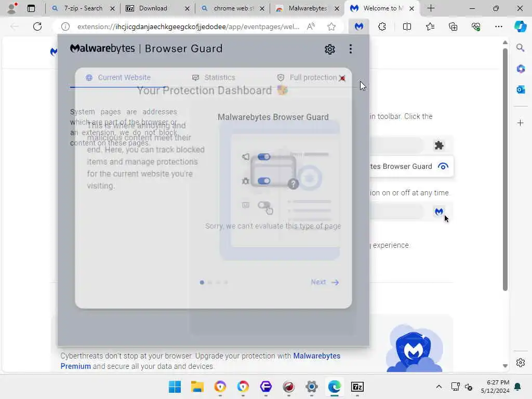Refresh the current page
Screen dimensions: 532x399
tap(37, 26)
